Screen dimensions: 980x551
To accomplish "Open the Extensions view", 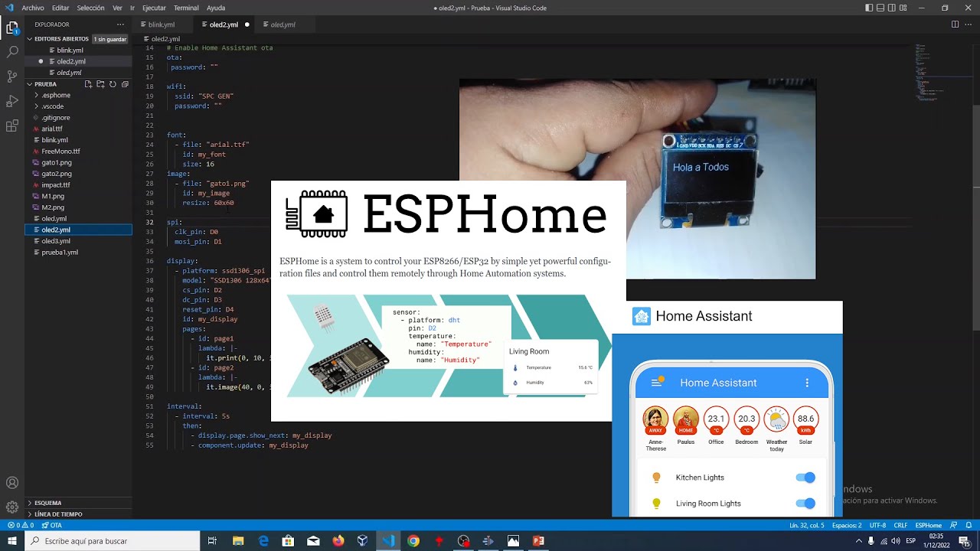I will pos(12,126).
